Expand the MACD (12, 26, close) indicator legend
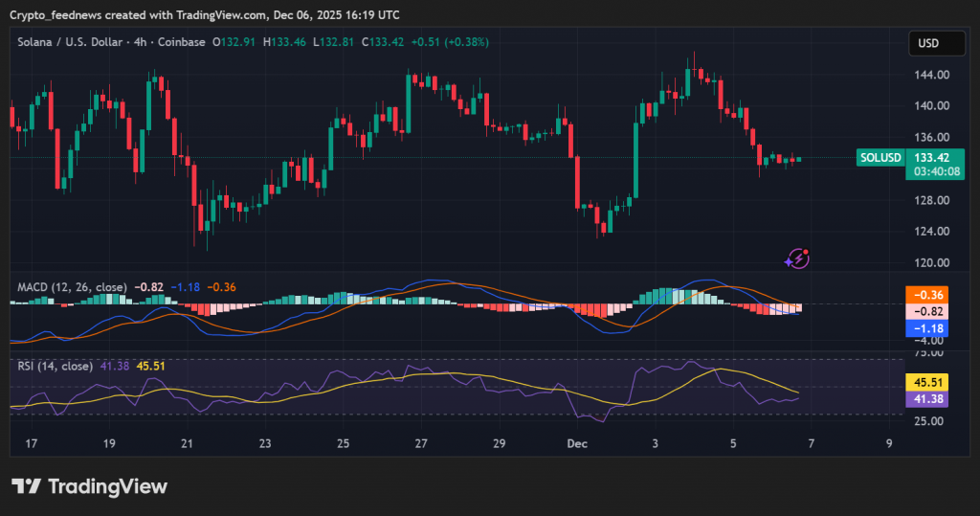The width and height of the screenshot is (980, 516). coord(73,287)
